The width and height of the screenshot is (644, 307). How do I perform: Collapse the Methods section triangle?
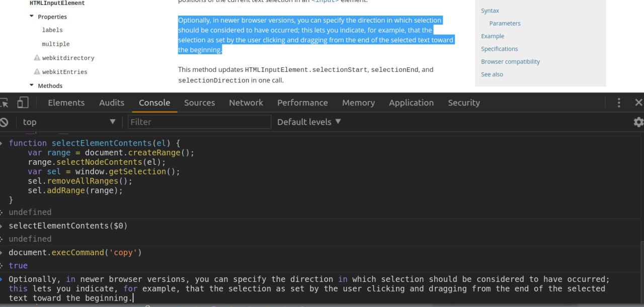(x=32, y=85)
